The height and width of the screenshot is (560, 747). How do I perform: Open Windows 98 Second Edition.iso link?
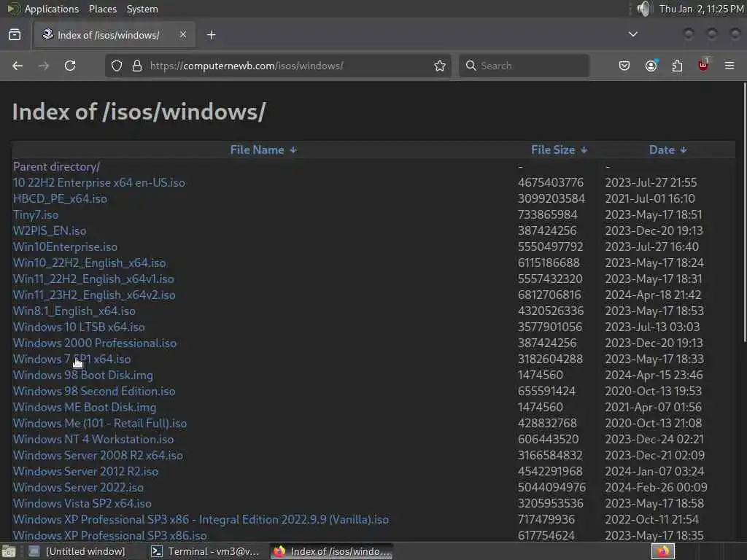click(94, 391)
